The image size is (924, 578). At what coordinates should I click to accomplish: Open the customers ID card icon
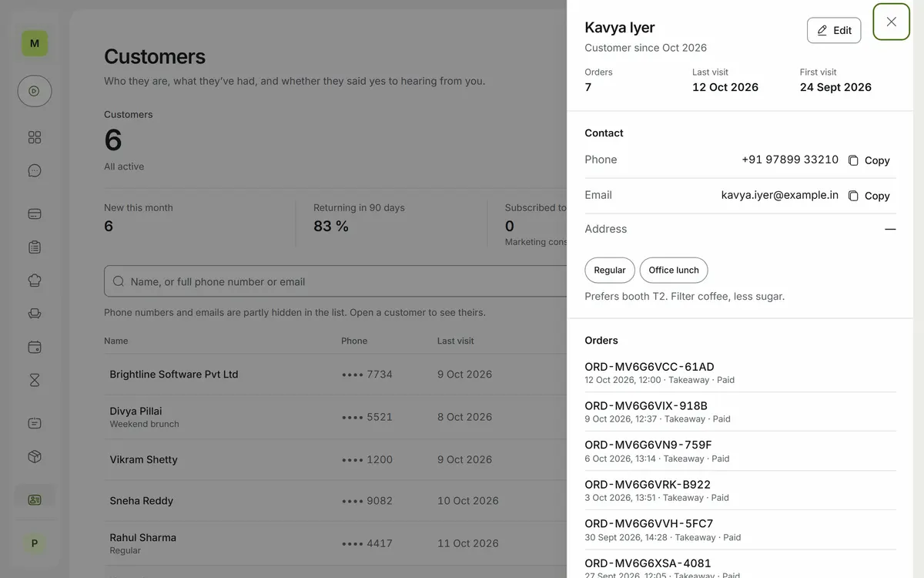point(35,499)
